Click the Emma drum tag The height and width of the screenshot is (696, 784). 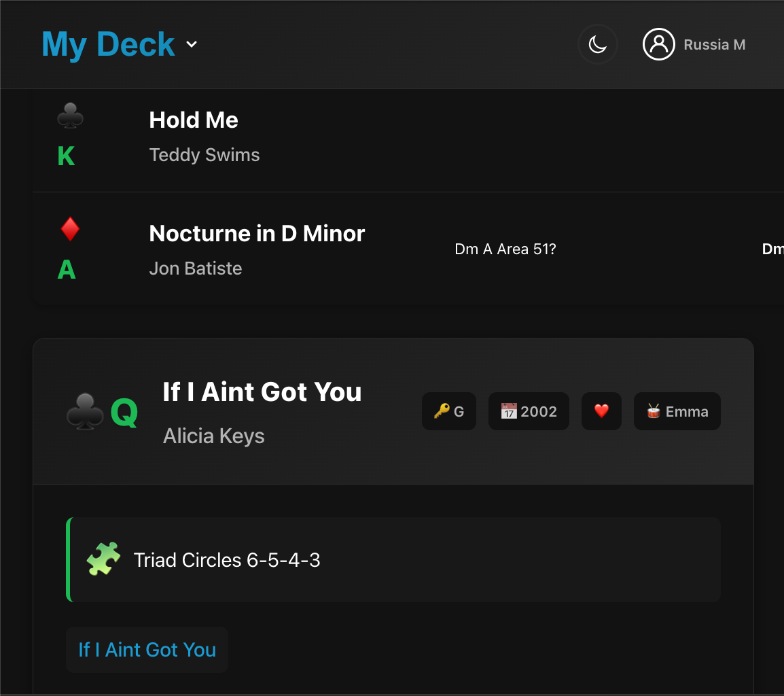pyautogui.click(x=677, y=411)
